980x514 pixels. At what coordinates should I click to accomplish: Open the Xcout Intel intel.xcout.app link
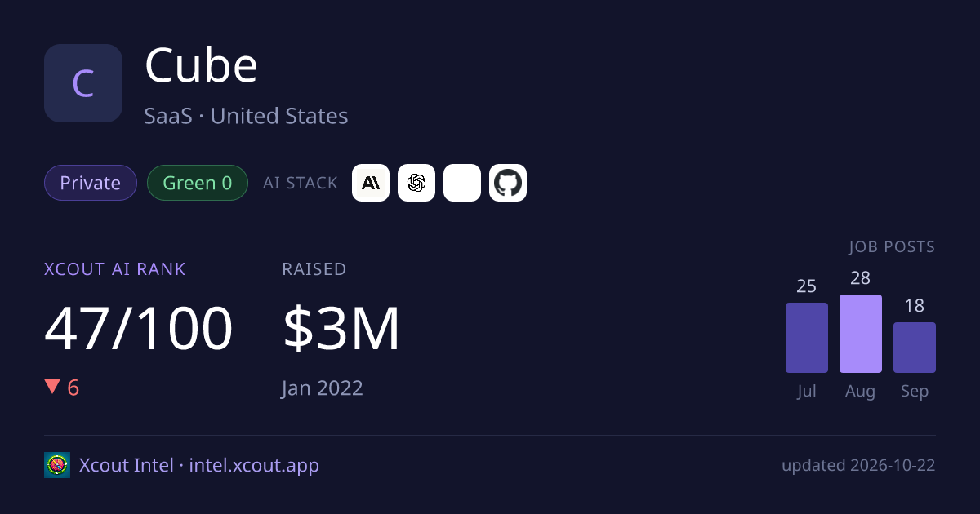(x=199, y=465)
